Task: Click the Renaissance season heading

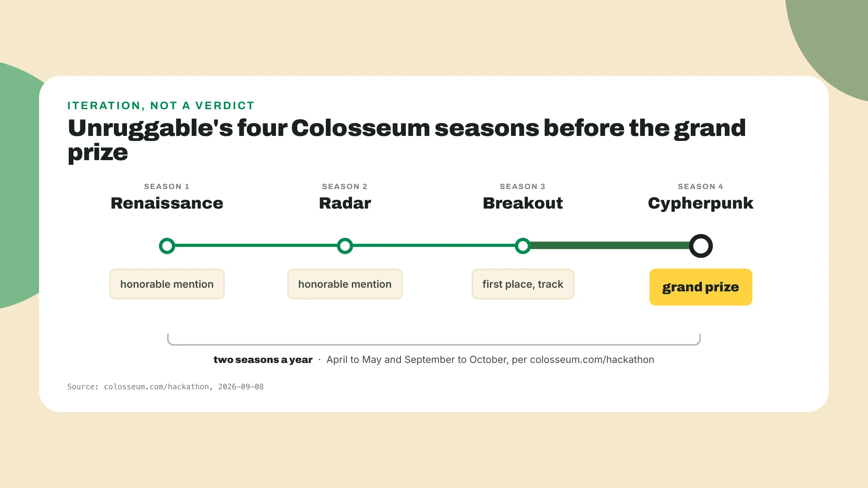Action: coord(167,203)
